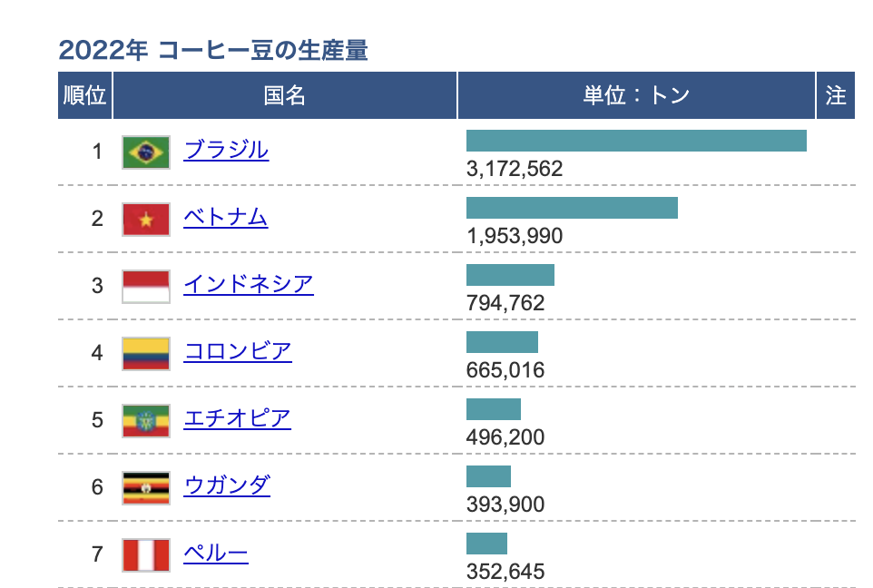Click the 国名 column header
Screen dimensions: 873x588
285,95
